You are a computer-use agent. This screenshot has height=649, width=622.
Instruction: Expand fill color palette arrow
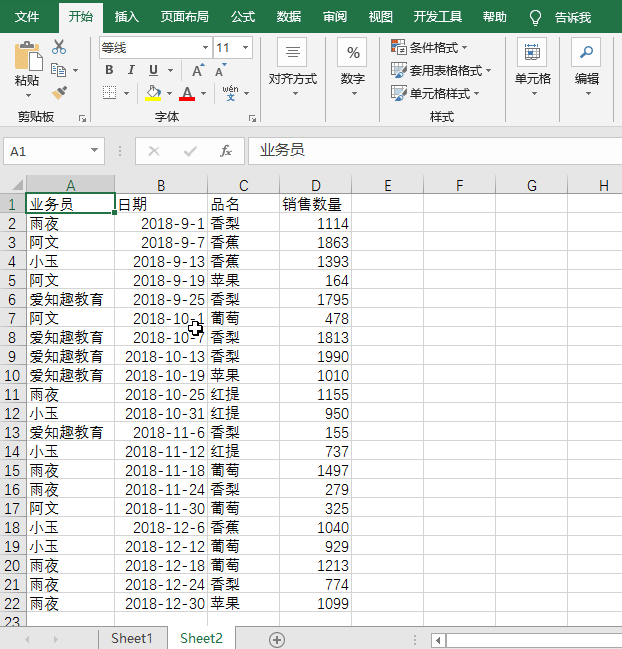click(x=169, y=94)
